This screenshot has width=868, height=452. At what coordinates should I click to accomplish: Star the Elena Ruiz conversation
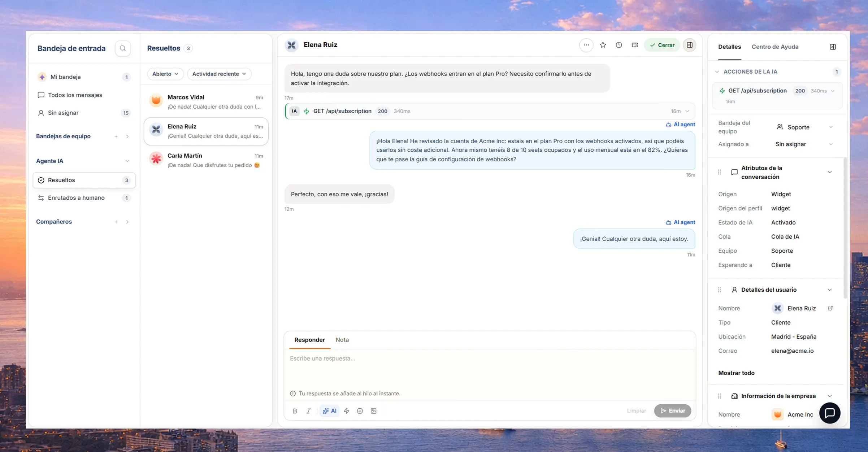(x=603, y=45)
